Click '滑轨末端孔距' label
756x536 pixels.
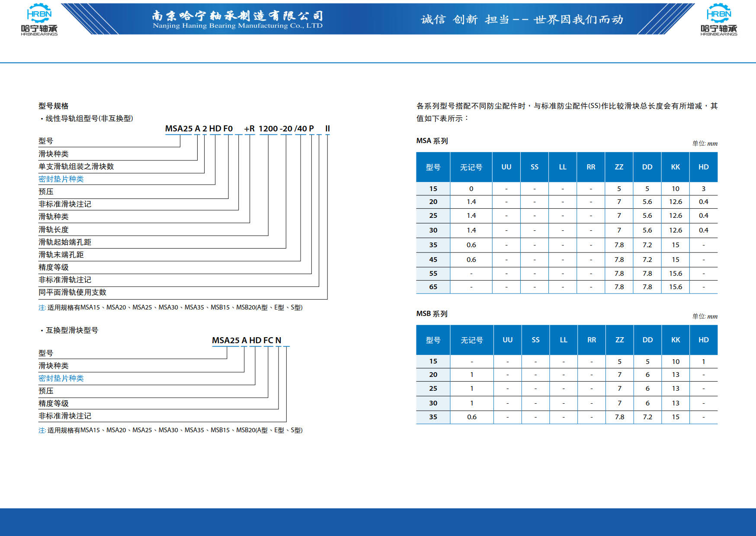(x=61, y=255)
